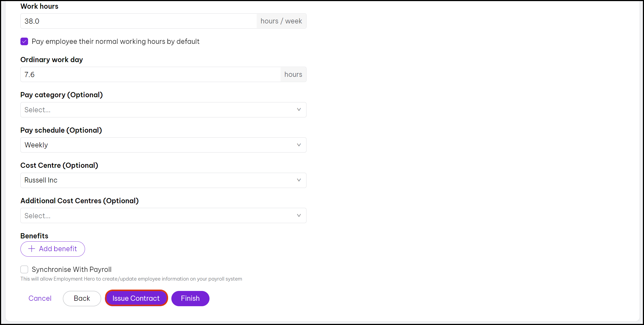Click the Synchronise With Payroll label

coord(71,269)
